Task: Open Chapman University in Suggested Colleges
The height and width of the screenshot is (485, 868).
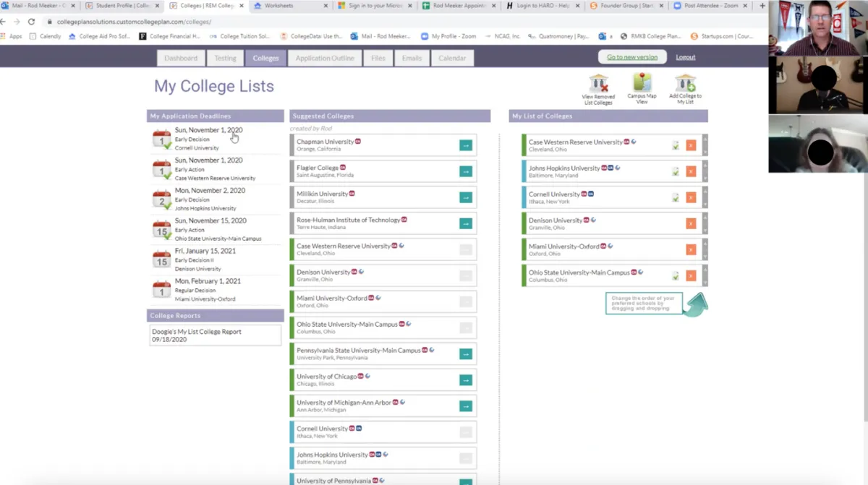Action: click(x=325, y=142)
